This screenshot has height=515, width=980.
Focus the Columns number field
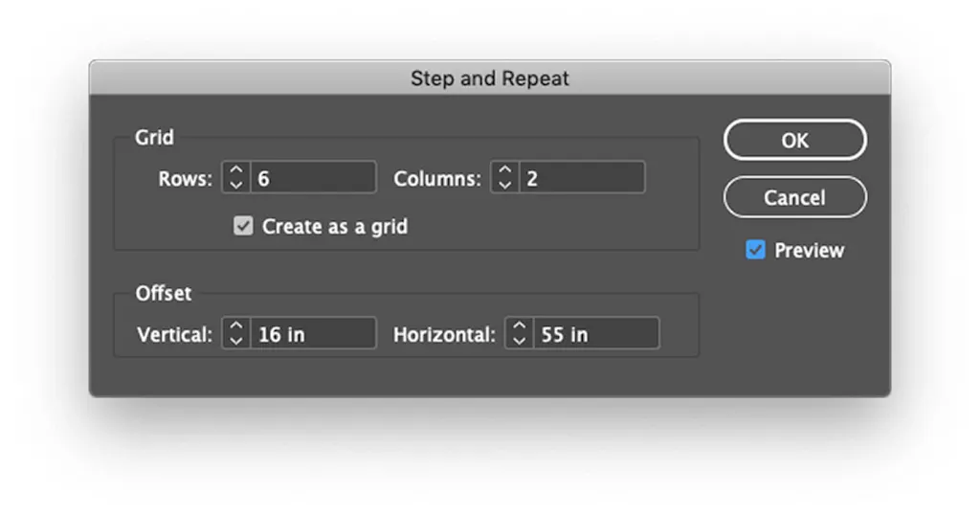pyautogui.click(x=582, y=178)
